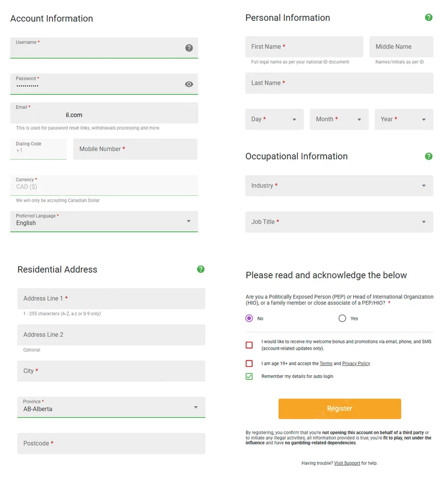Select Yes for the PEP/HIO question
The image size is (448, 484).
[x=342, y=318]
